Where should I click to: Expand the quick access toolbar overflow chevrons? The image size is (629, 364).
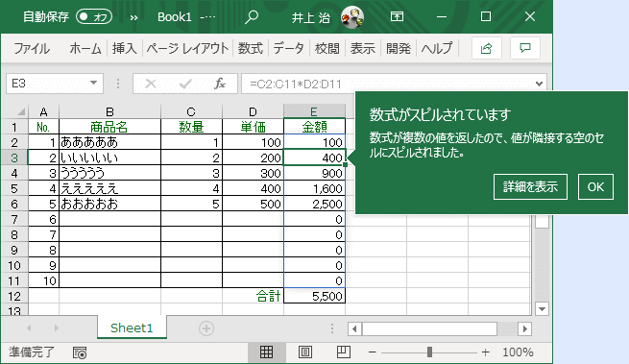click(x=134, y=17)
